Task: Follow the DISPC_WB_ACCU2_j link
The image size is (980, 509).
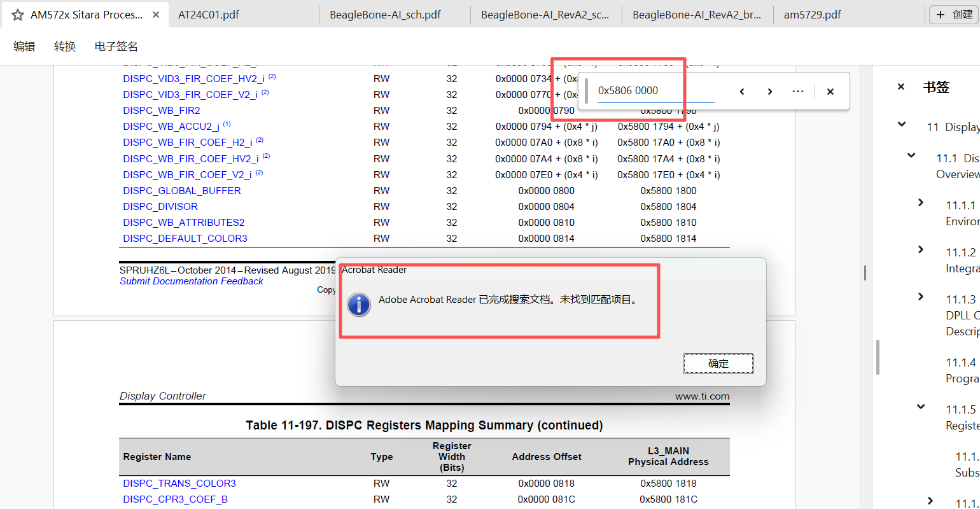Action: pos(171,127)
